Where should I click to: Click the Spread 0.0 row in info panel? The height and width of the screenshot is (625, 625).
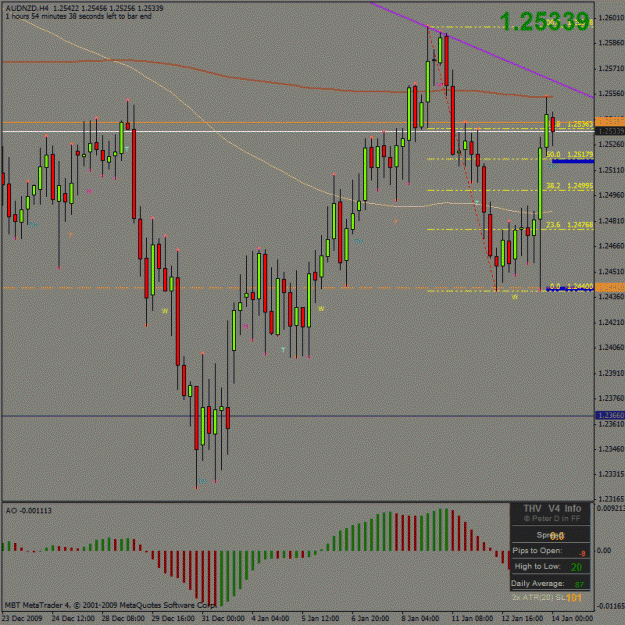(x=550, y=535)
